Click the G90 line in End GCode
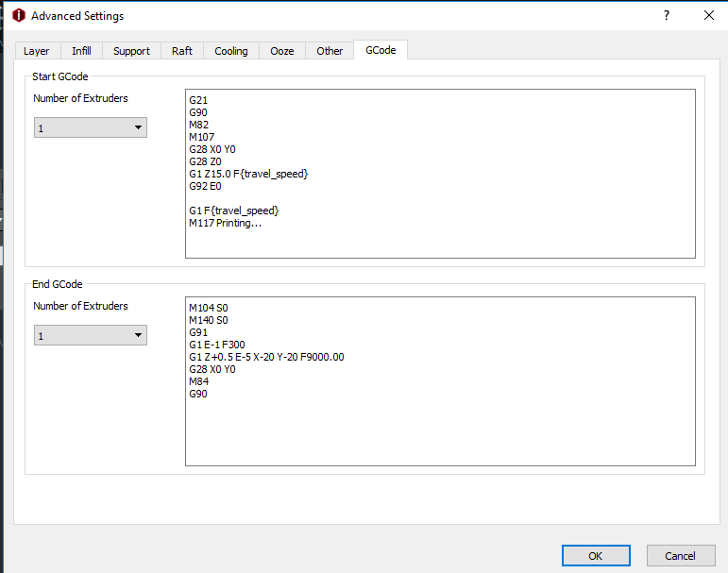This screenshot has width=728, height=573. 198,394
